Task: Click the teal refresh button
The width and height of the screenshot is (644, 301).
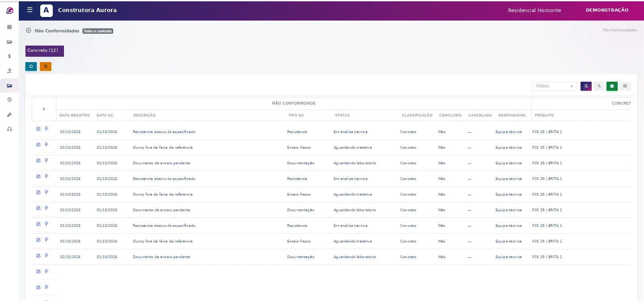Action: point(31,67)
